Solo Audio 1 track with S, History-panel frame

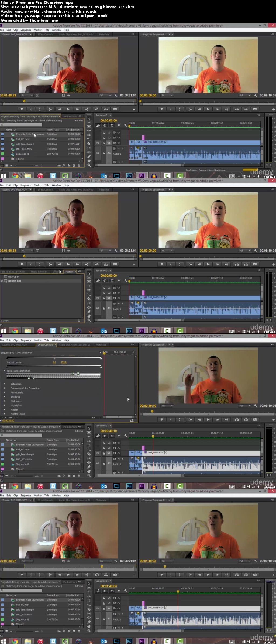click(x=123, y=304)
